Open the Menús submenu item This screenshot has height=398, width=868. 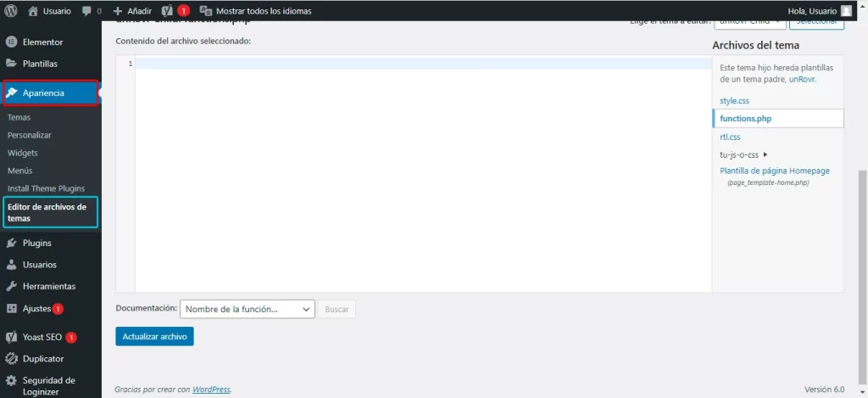[20, 171]
